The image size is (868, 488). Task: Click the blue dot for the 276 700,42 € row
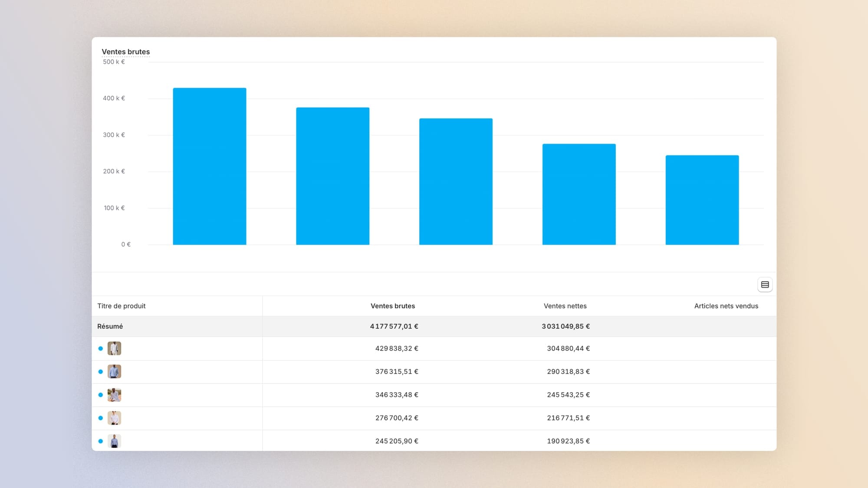(101, 418)
